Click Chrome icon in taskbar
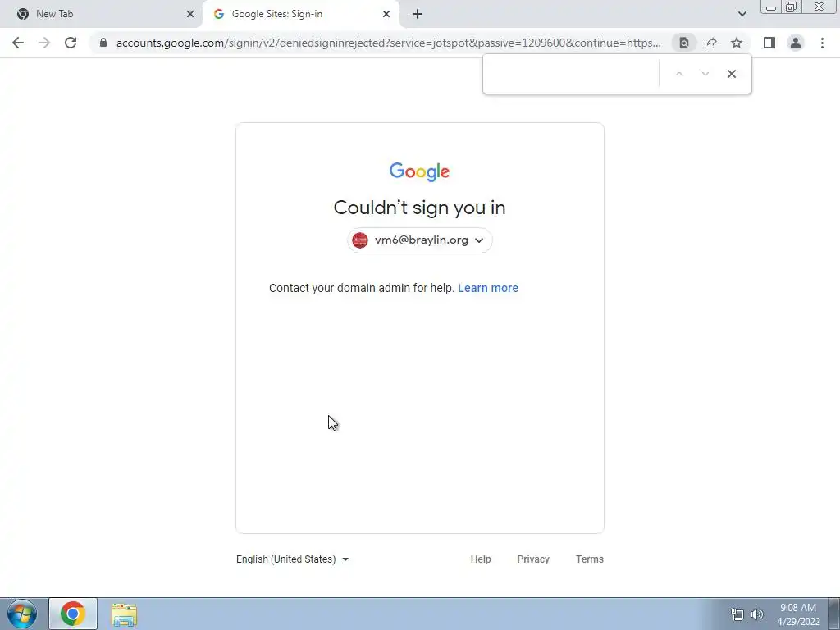 pos(73,614)
